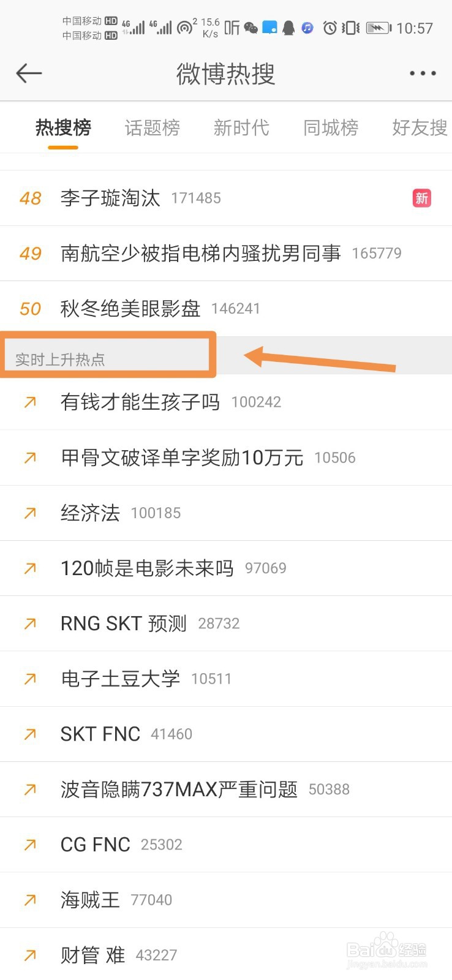Tap QQ penguin icon in status bar
452x980 pixels.
click(288, 28)
